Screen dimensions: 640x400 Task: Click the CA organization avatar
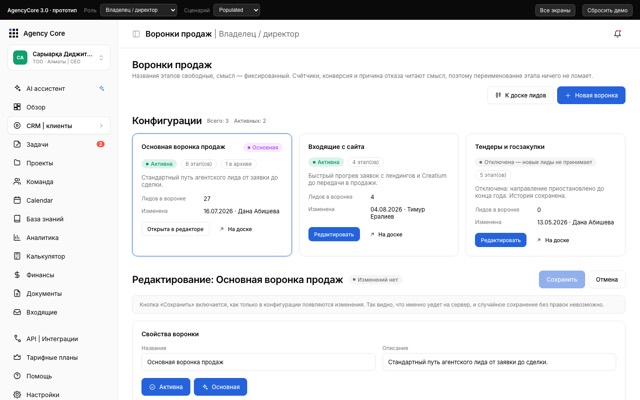click(x=20, y=58)
